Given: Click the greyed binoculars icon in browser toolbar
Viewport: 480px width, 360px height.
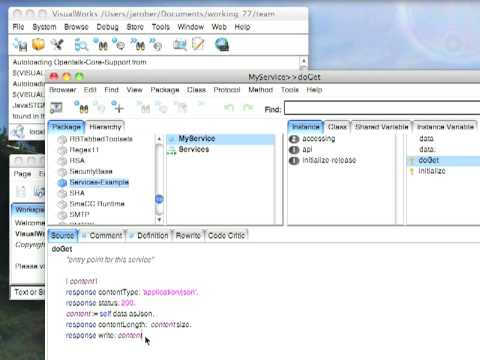Looking at the screenshot, I should coord(144,107).
